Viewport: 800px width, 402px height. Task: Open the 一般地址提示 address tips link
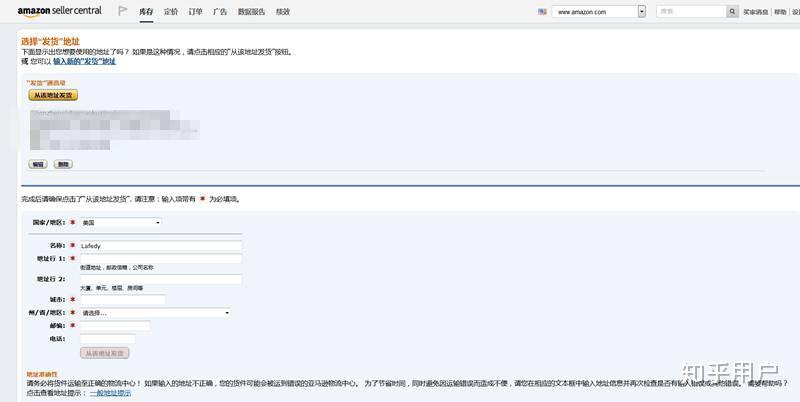(x=110, y=393)
